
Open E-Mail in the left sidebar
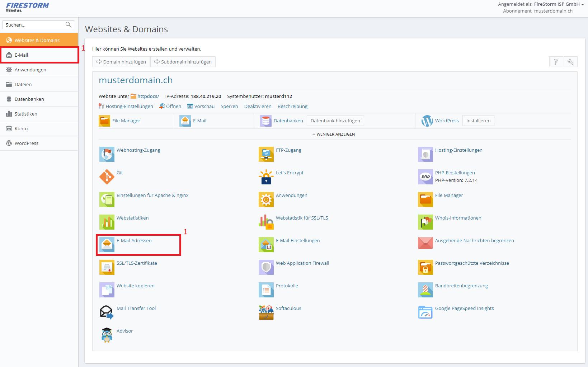22,55
